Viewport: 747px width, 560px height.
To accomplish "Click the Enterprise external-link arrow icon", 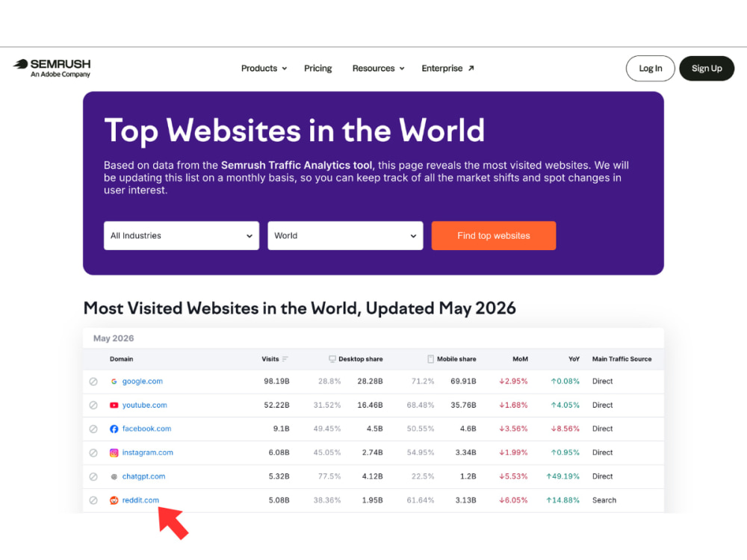I will pyautogui.click(x=471, y=68).
